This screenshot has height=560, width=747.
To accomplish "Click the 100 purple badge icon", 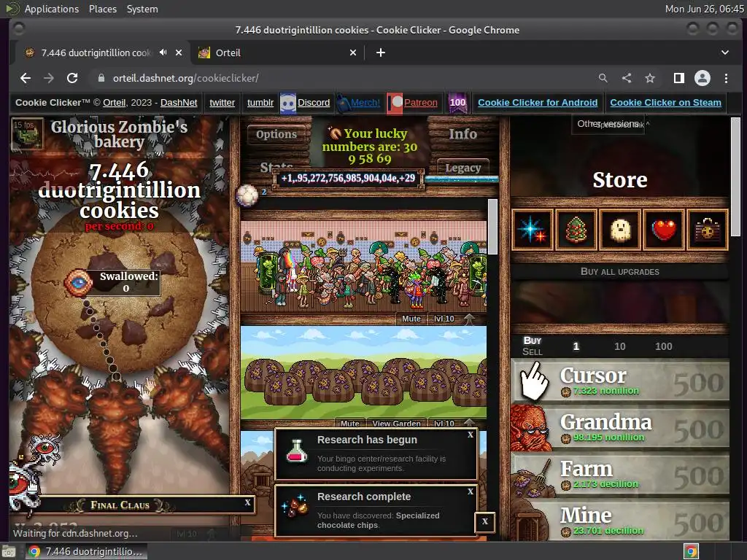I will 457,103.
